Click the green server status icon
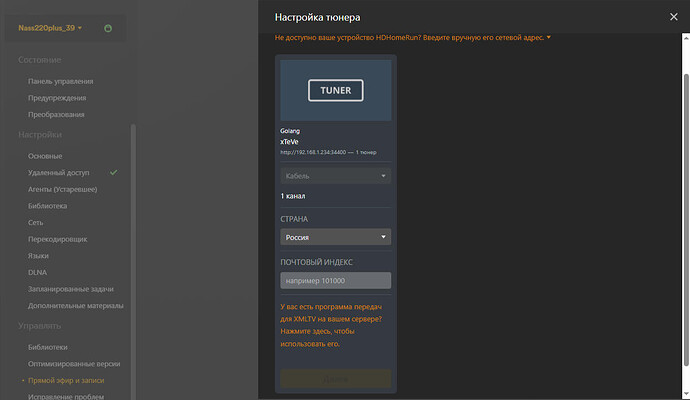Screen dimensions: 690x400 (107, 28)
